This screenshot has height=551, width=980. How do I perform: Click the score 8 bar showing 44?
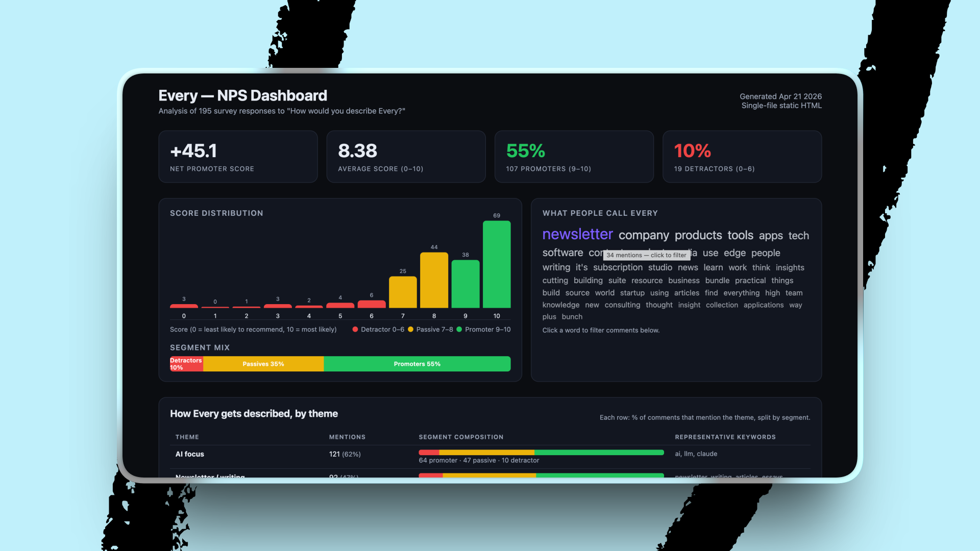[434, 280]
